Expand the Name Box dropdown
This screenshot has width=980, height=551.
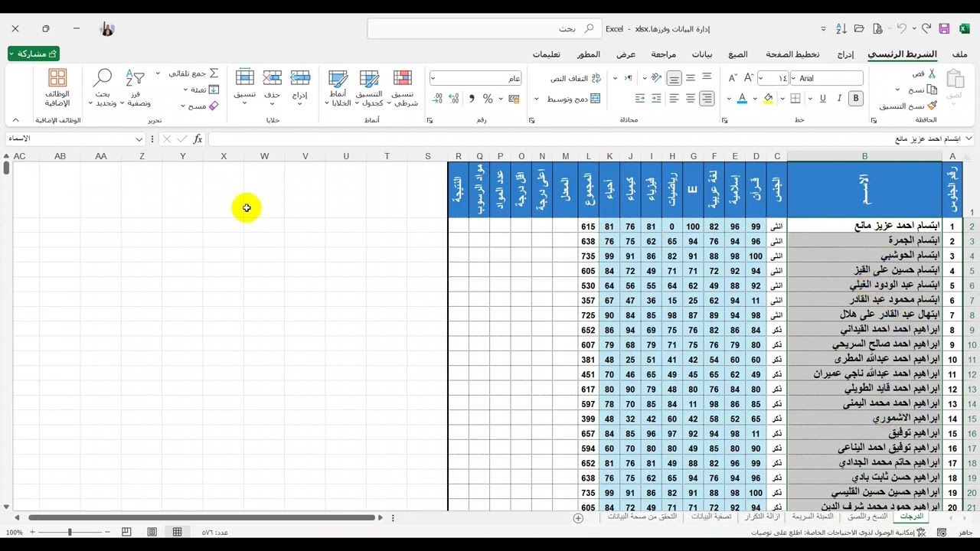click(x=139, y=139)
